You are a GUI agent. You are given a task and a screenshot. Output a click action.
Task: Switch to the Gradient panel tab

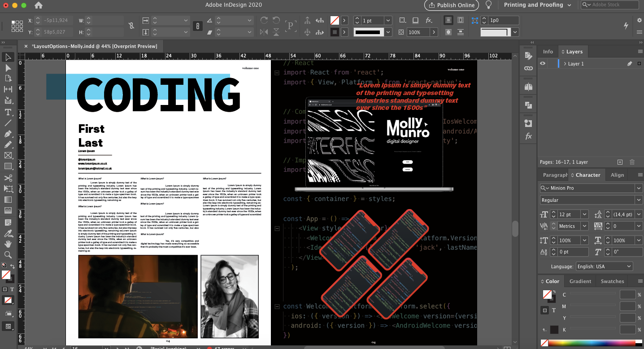[x=580, y=281]
